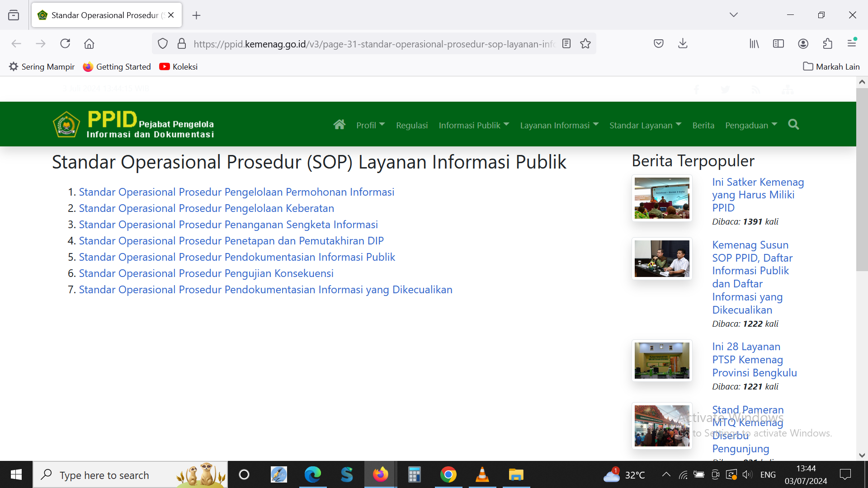Open the Firefox application hamburger menu
868x488 pixels.
[x=852, y=44]
